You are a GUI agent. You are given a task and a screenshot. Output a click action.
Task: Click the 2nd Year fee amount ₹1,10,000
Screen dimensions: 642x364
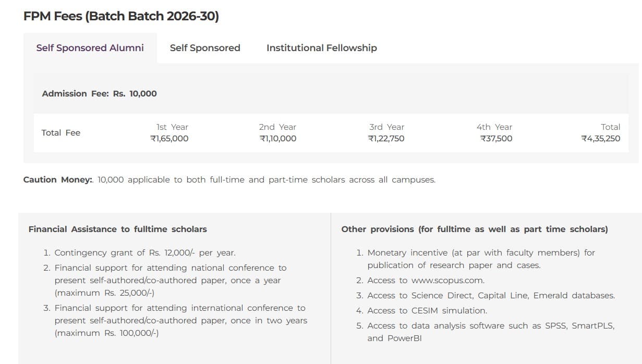pyautogui.click(x=277, y=139)
